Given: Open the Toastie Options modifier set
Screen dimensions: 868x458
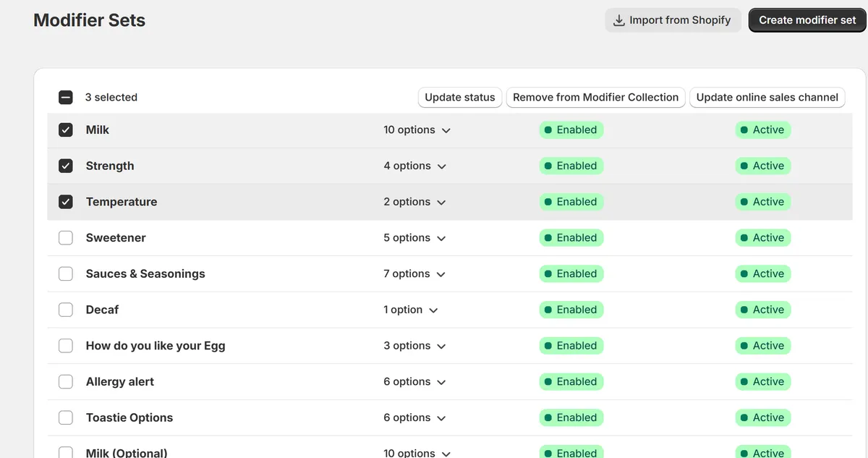Looking at the screenshot, I should pyautogui.click(x=129, y=417).
